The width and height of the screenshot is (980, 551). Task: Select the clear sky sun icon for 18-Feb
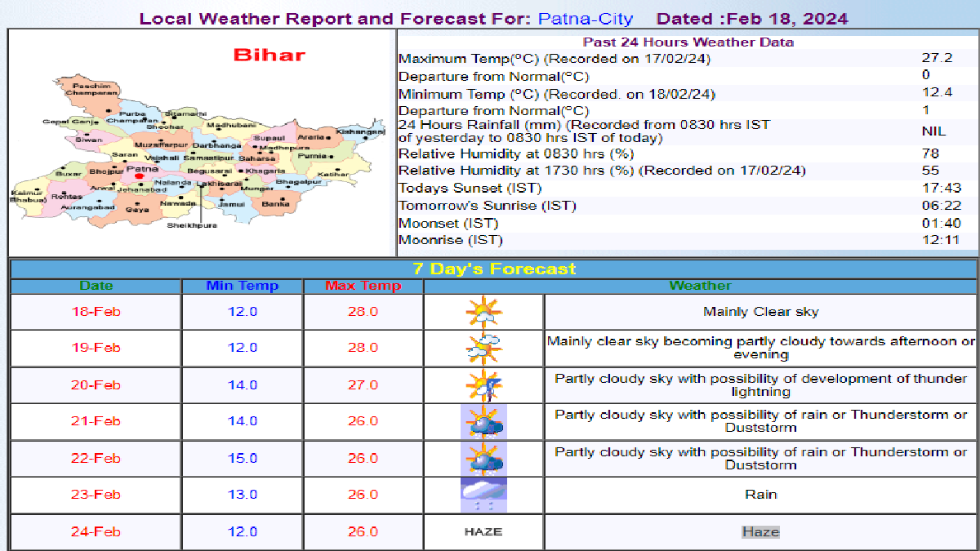point(483,311)
